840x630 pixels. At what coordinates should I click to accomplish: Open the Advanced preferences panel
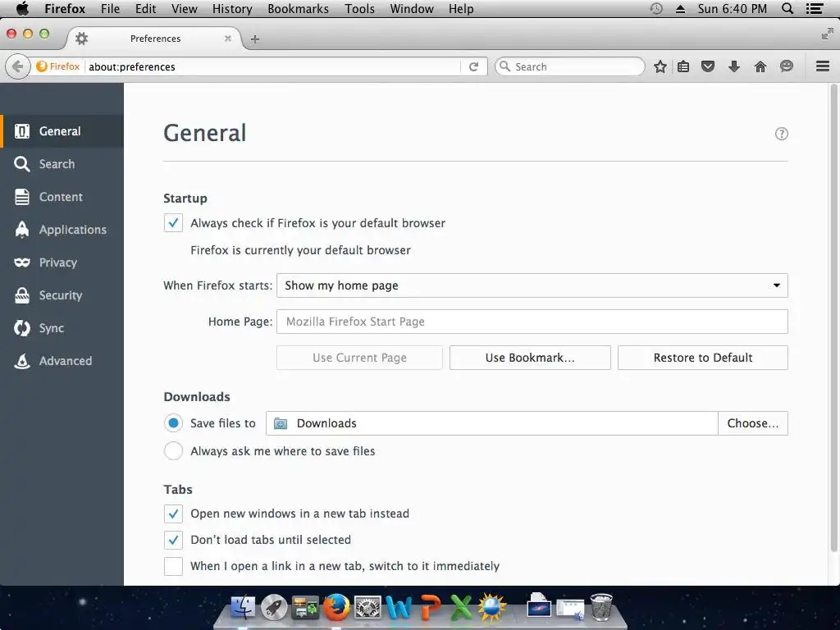pos(62,361)
